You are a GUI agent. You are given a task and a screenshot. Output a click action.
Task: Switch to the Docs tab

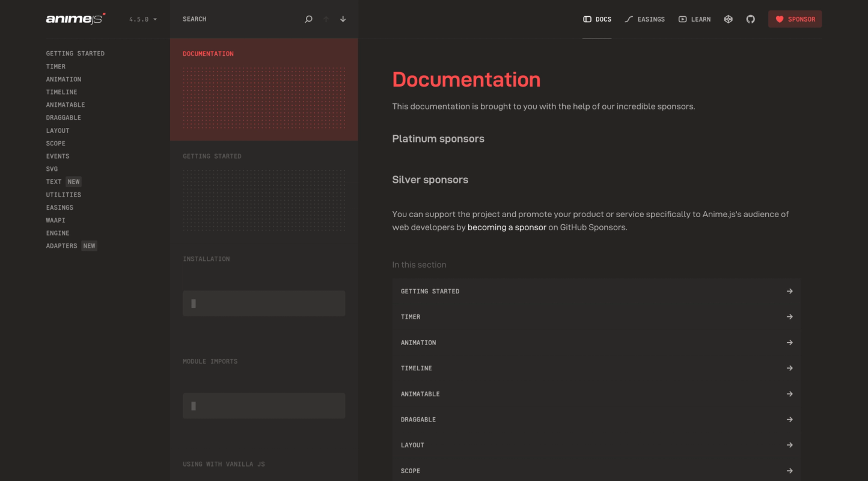(x=597, y=19)
